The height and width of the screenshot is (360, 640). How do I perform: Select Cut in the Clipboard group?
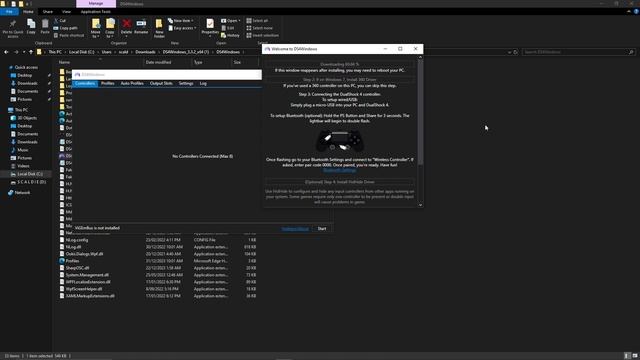(x=60, y=20)
